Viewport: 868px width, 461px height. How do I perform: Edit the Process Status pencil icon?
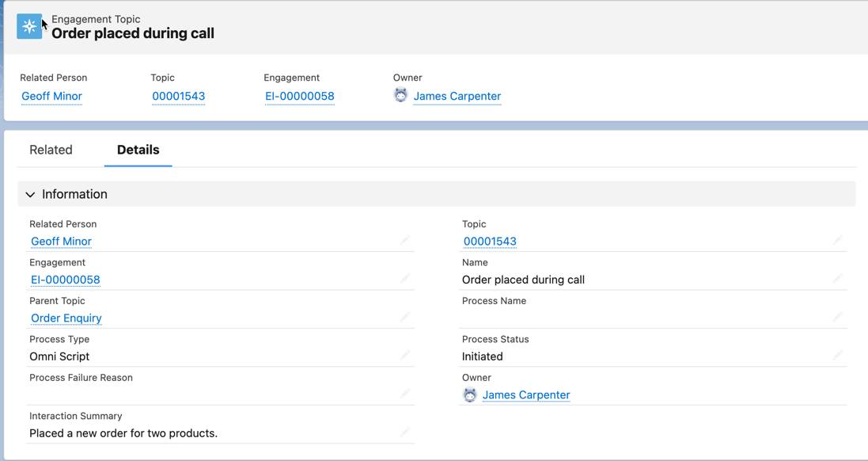point(838,355)
